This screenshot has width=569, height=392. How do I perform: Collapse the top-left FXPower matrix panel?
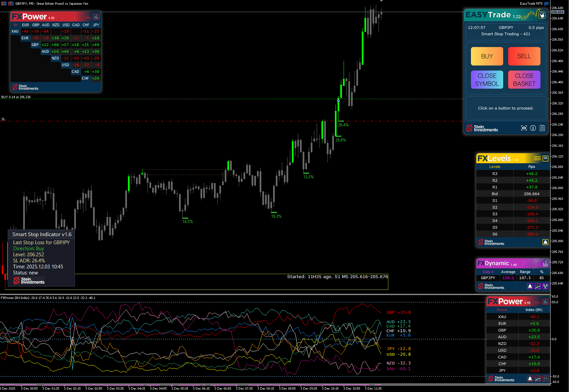click(96, 17)
